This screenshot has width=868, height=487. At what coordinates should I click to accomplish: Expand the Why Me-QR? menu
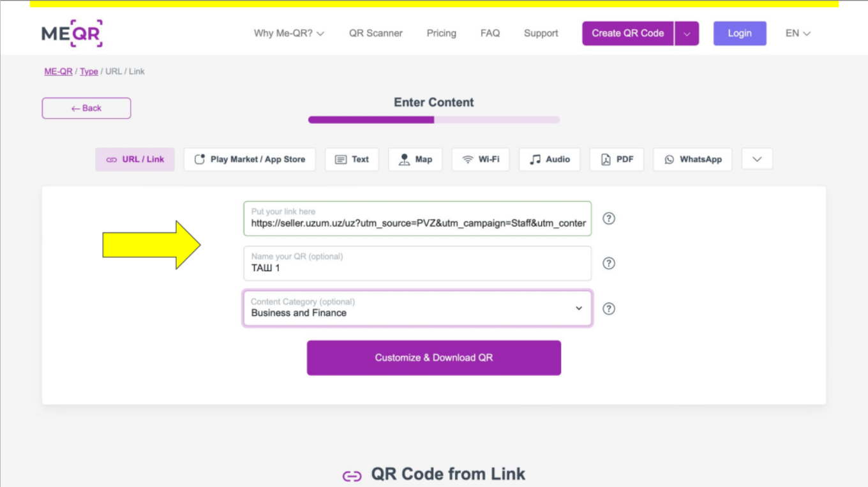click(289, 33)
